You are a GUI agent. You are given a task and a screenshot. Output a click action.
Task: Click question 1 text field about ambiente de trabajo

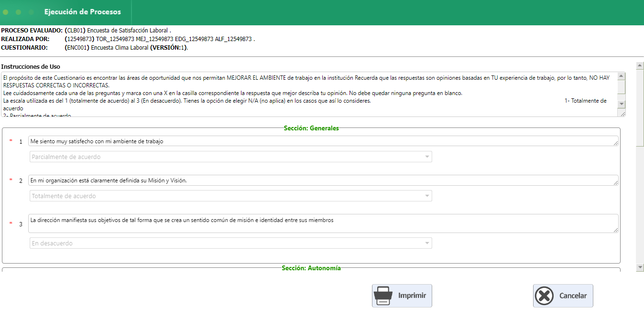tap(323, 141)
